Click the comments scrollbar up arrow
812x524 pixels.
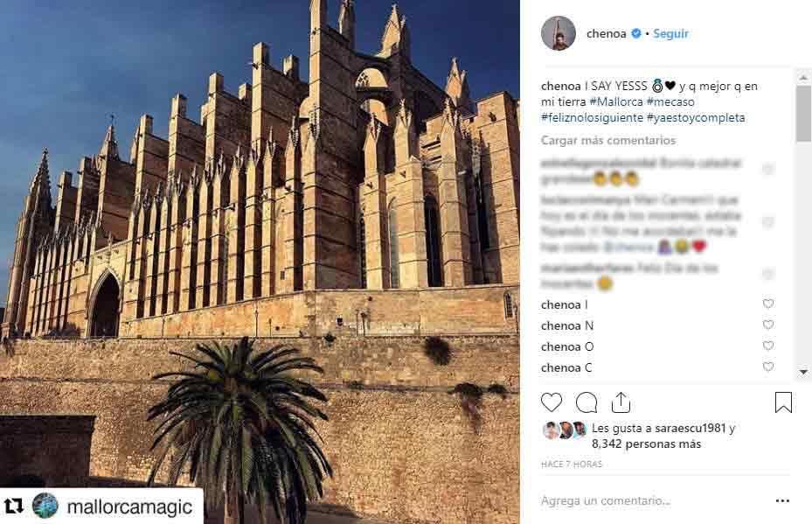(x=803, y=78)
